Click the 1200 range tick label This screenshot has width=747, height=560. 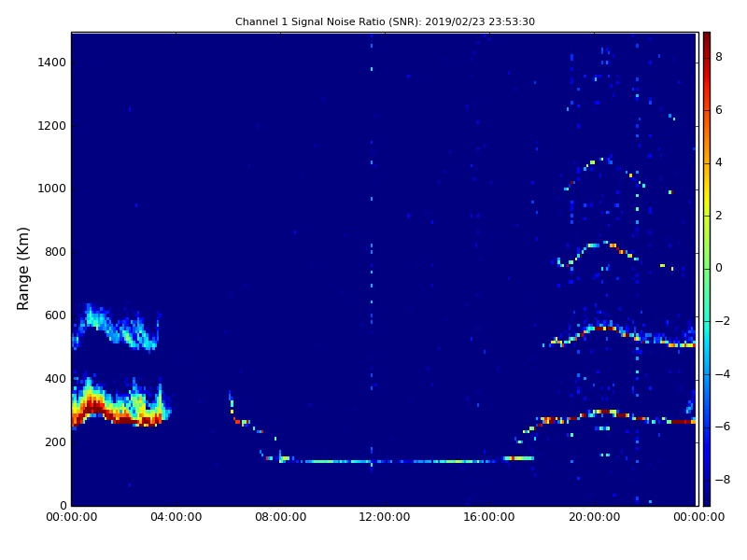pos(52,126)
